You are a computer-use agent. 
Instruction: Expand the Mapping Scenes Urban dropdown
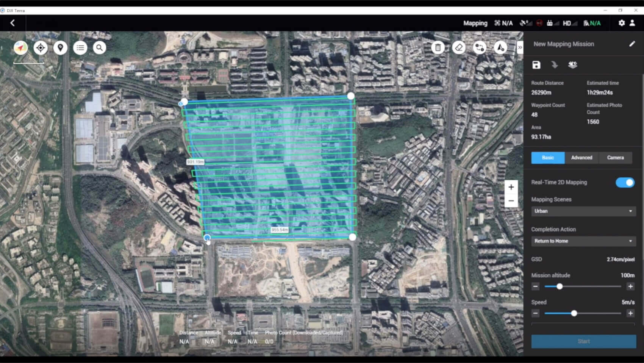coord(583,211)
